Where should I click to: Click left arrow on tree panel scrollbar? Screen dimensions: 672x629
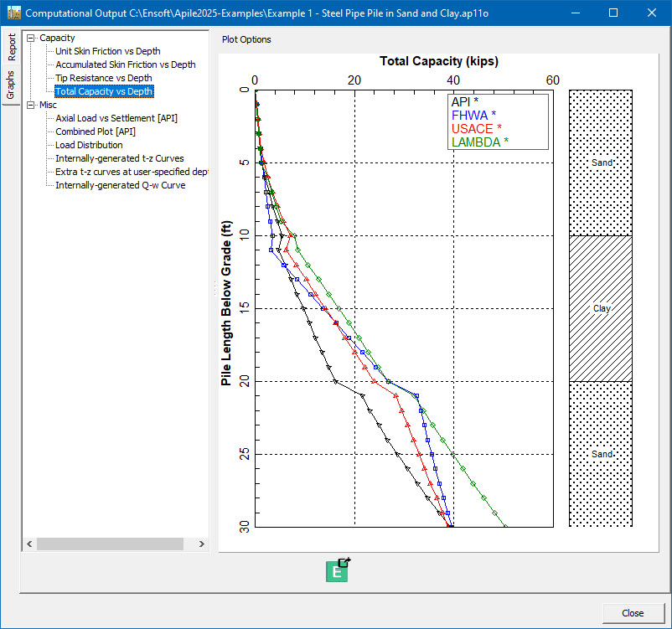pos(29,544)
